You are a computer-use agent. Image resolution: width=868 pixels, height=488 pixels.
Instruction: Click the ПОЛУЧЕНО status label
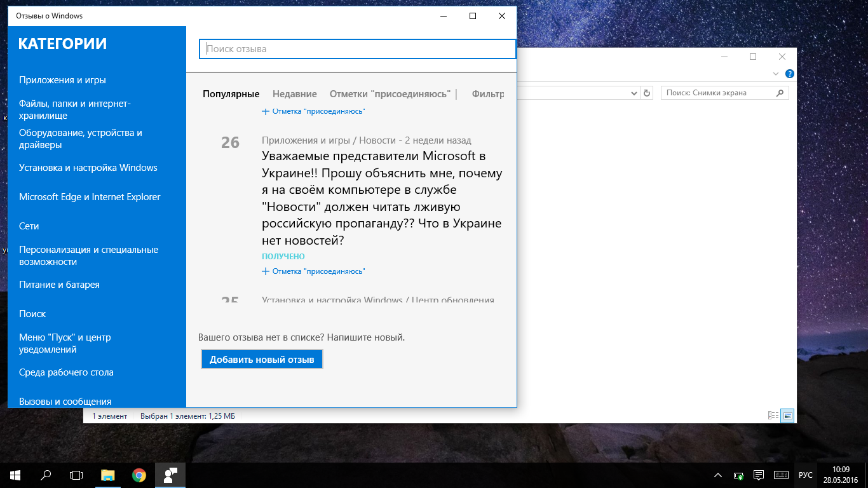pyautogui.click(x=283, y=257)
